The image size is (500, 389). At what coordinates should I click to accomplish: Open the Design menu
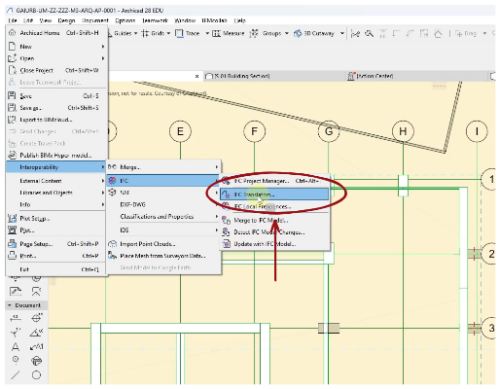66,21
